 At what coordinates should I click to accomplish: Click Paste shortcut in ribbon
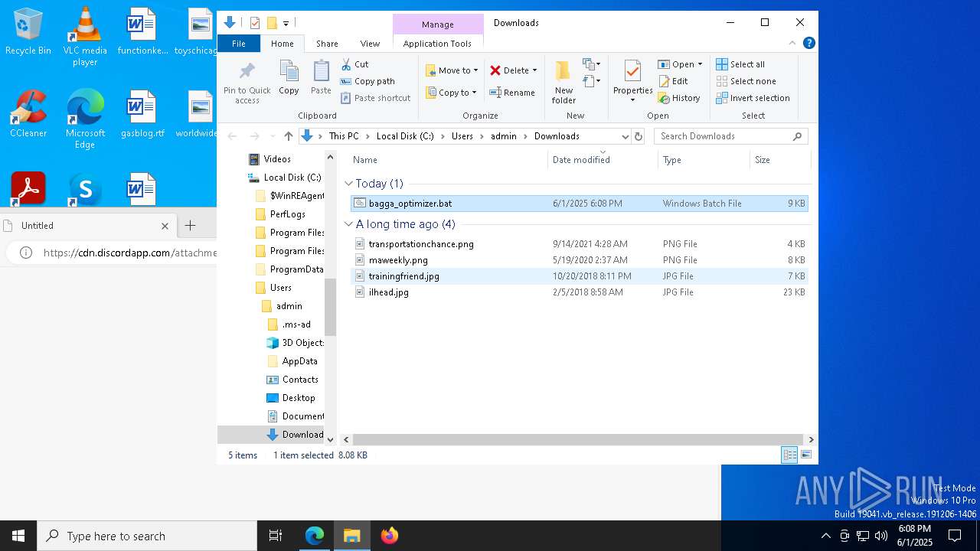(x=375, y=98)
